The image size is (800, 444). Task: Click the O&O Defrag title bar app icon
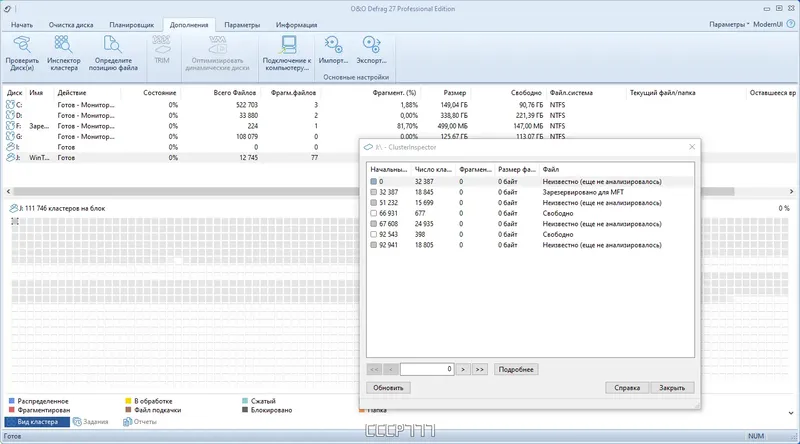pos(7,9)
